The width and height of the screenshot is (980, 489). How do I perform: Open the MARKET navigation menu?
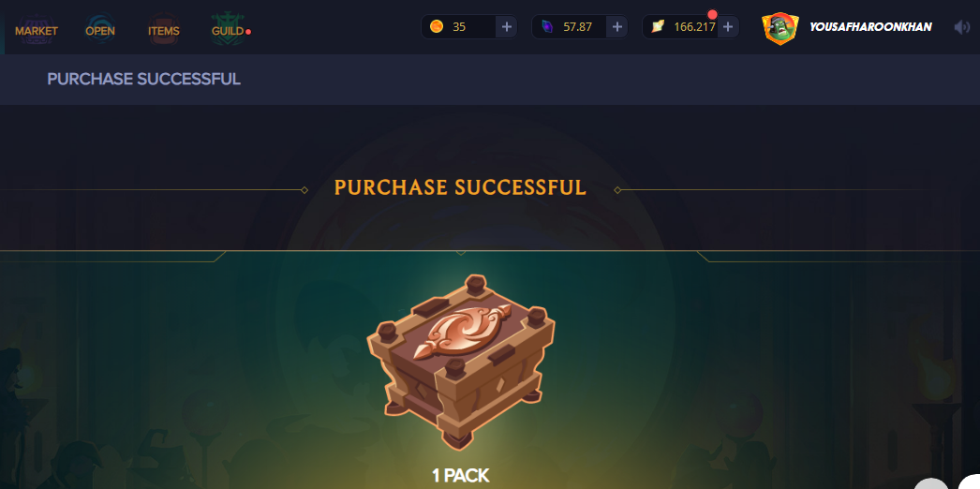37,31
